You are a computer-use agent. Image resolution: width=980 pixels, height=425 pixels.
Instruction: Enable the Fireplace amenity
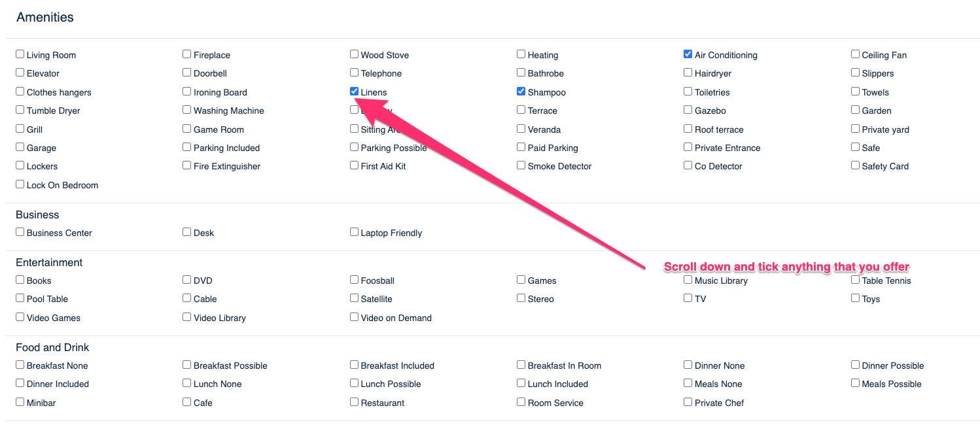click(x=187, y=54)
